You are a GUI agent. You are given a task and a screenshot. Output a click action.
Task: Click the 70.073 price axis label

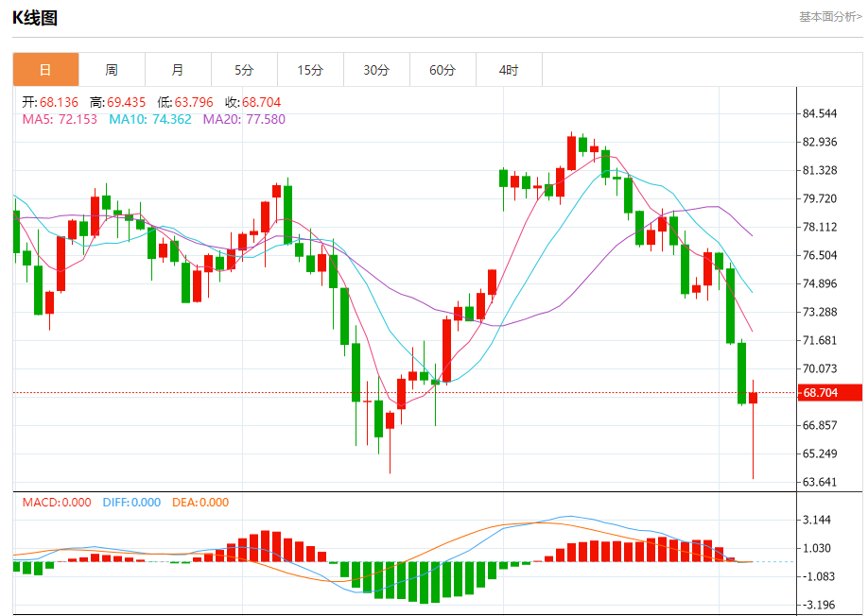[820, 368]
